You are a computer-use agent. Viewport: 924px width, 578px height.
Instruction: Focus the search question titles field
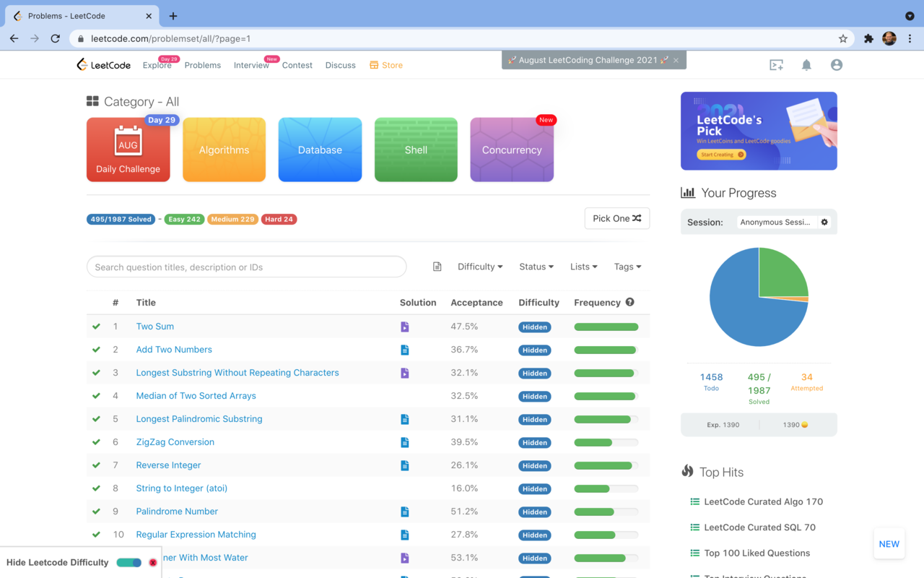(x=246, y=267)
